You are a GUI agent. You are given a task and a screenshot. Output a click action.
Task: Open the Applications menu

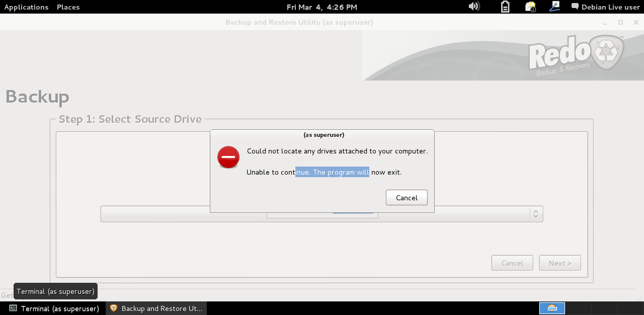26,7
